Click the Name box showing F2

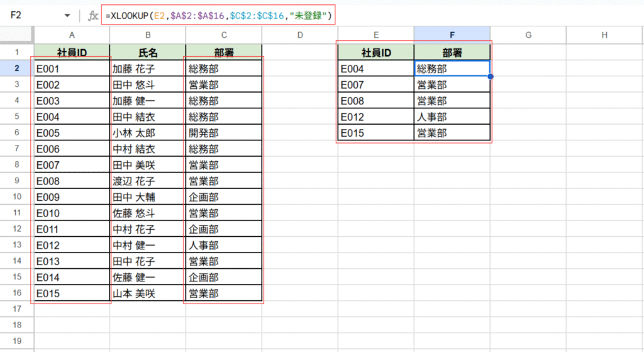click(x=16, y=15)
